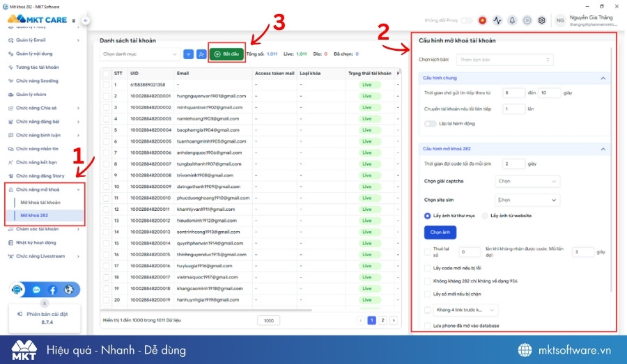Open the Chọn site sim dropdown
The image size is (627, 364).
pos(527,200)
